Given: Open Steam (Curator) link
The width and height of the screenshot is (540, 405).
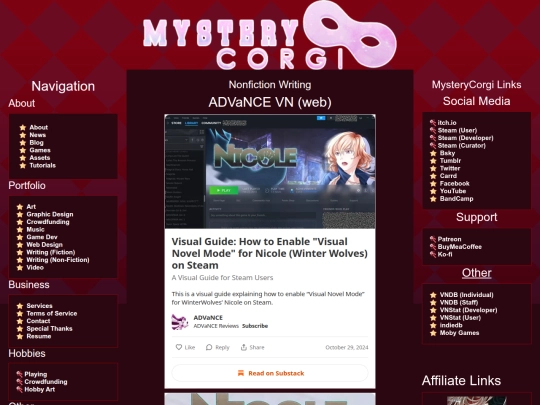Looking at the screenshot, I should pos(462,145).
